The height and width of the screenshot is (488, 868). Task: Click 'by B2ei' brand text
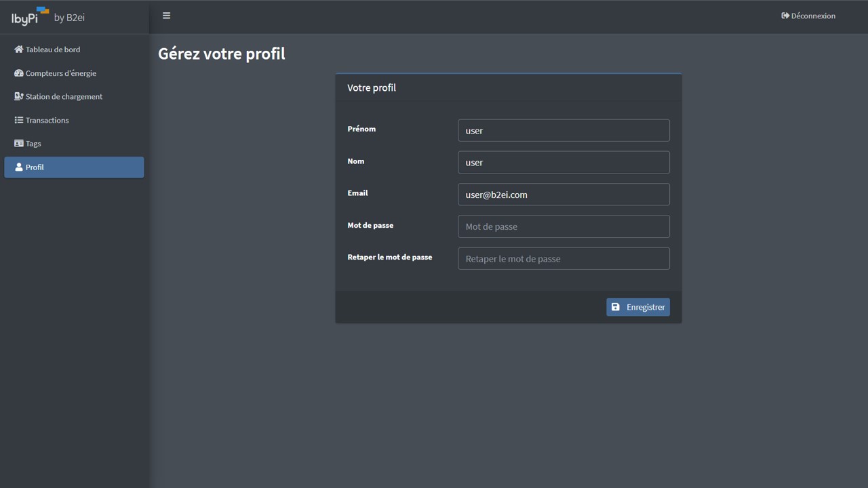[x=69, y=18]
